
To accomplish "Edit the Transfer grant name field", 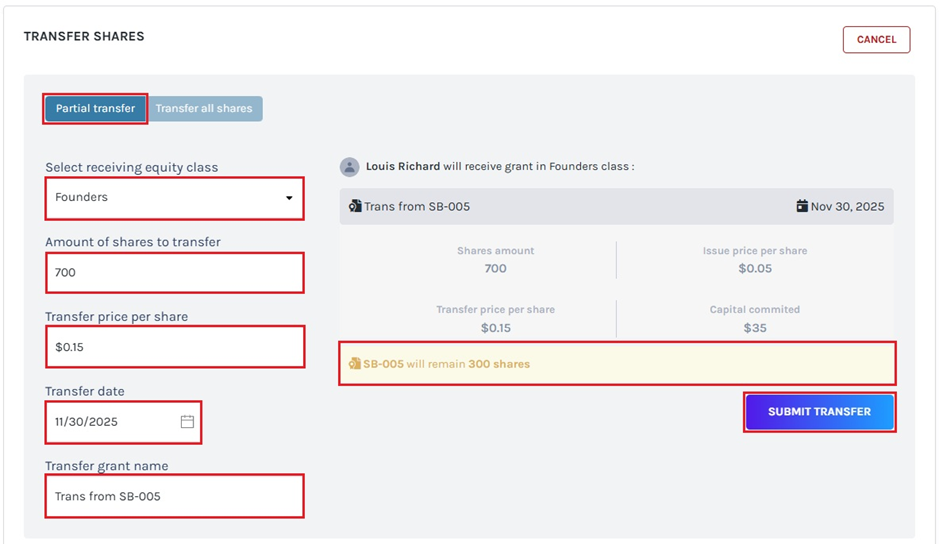I will (174, 496).
